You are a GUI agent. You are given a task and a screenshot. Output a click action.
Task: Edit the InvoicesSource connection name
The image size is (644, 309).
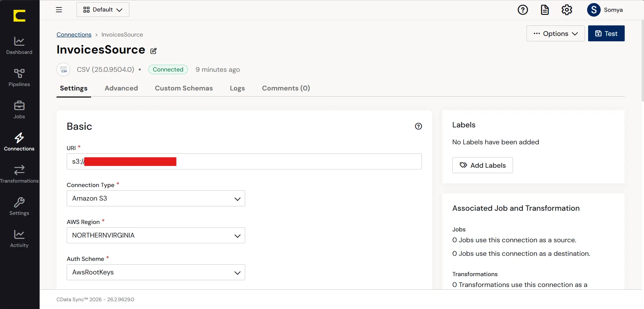point(153,51)
